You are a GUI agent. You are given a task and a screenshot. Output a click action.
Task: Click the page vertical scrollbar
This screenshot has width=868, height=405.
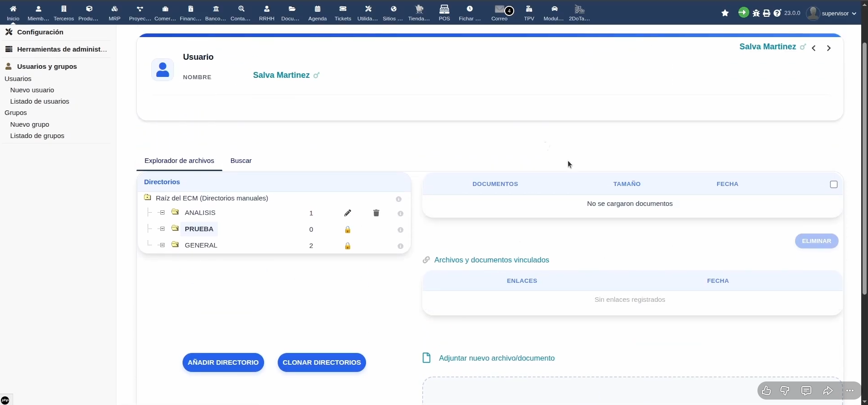[864, 168]
